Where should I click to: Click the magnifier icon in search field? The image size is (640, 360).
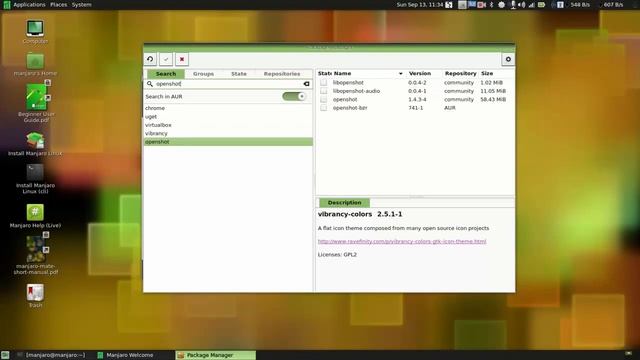click(150, 84)
